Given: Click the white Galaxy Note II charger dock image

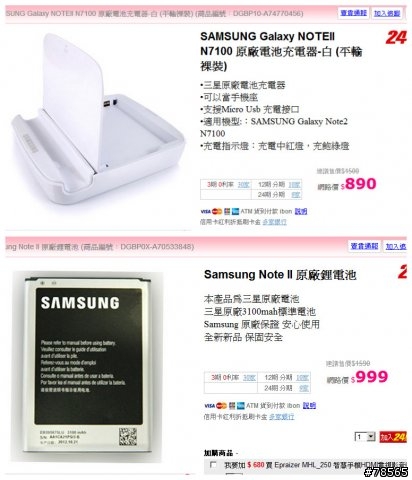Looking at the screenshot, I should 97,120.
